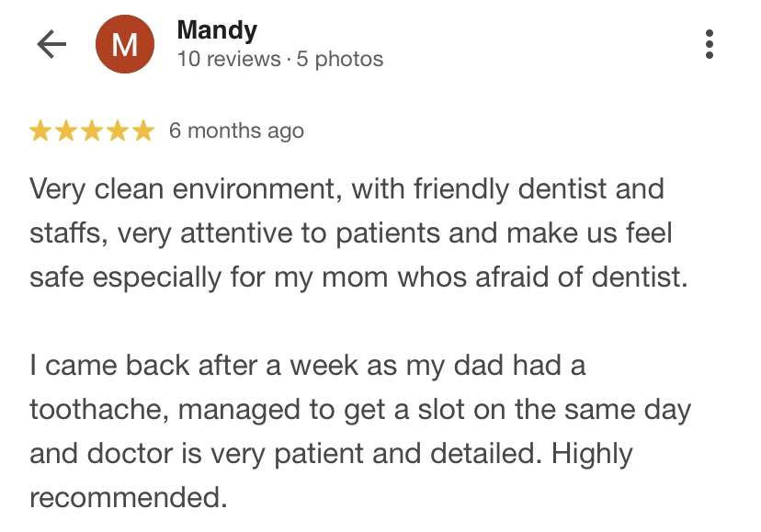Click the line starting 'safe especially for my mom'

(x=358, y=277)
